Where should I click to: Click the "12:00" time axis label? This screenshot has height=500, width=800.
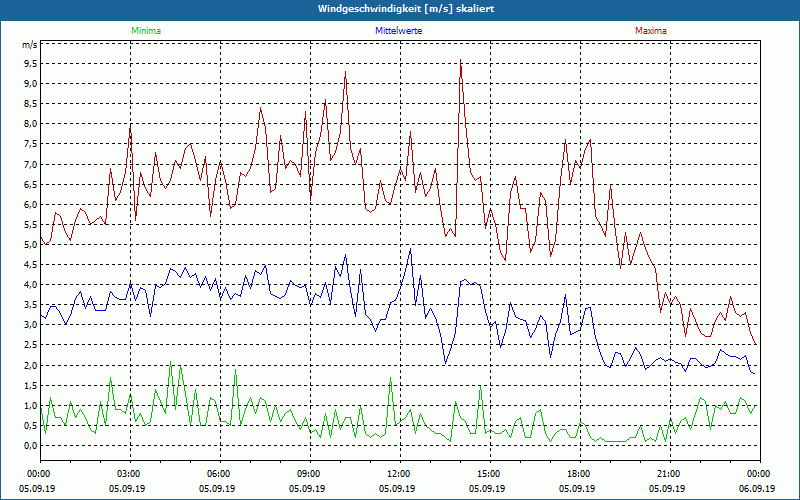tap(398, 474)
